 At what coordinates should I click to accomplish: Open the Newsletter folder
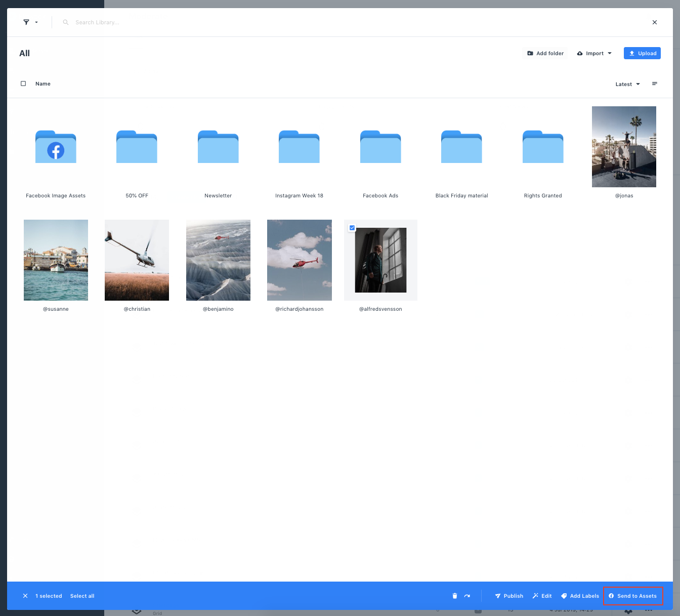click(218, 147)
